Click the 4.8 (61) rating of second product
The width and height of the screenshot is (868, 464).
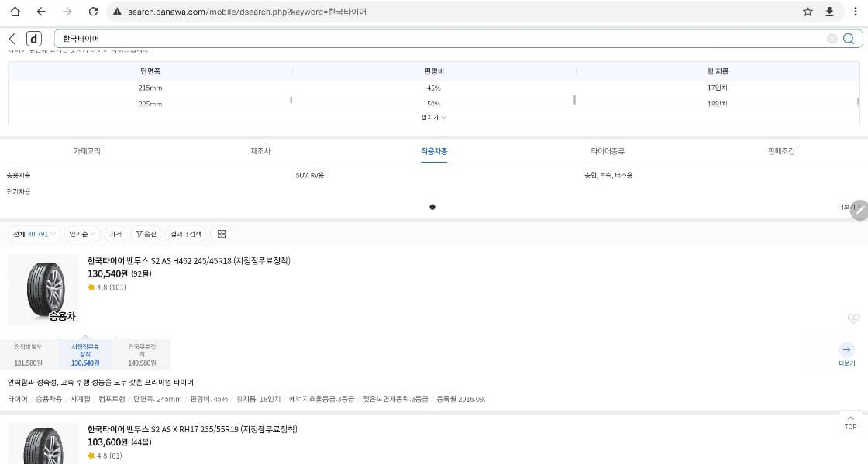tap(105, 455)
